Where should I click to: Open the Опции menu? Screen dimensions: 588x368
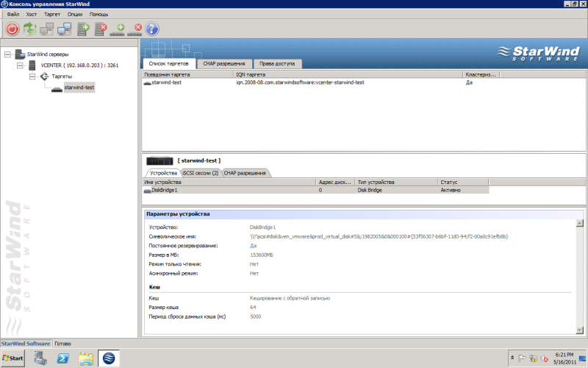pyautogui.click(x=75, y=14)
